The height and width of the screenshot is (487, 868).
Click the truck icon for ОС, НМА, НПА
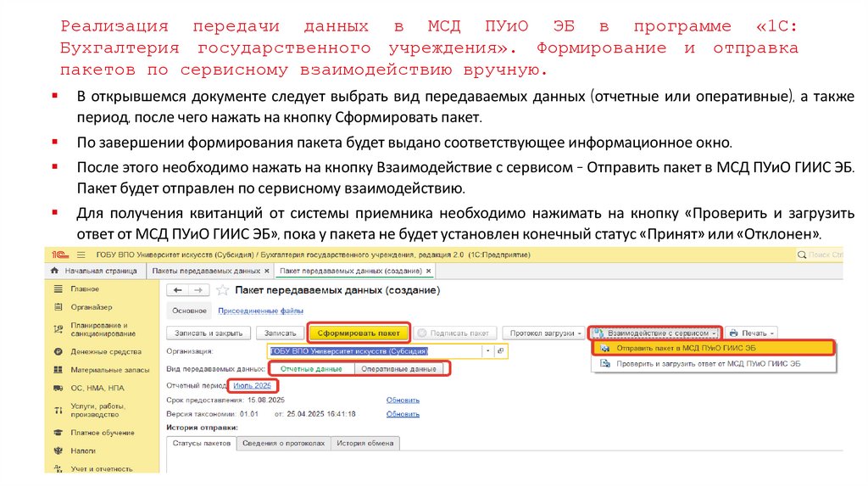(x=58, y=388)
